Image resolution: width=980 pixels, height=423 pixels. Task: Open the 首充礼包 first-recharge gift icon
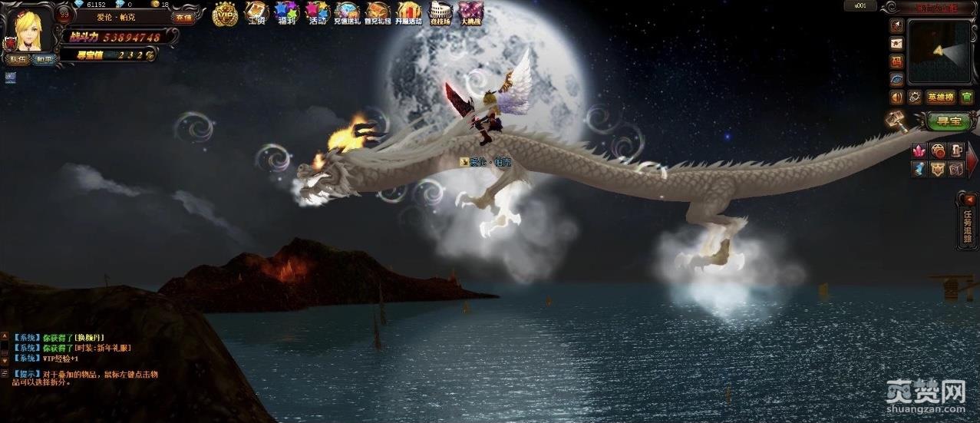[x=377, y=14]
